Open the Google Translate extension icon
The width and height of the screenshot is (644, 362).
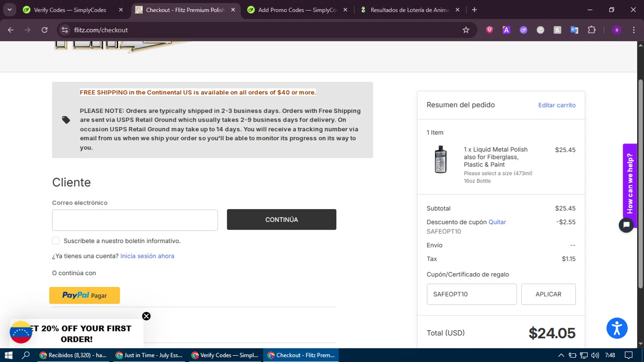574,30
